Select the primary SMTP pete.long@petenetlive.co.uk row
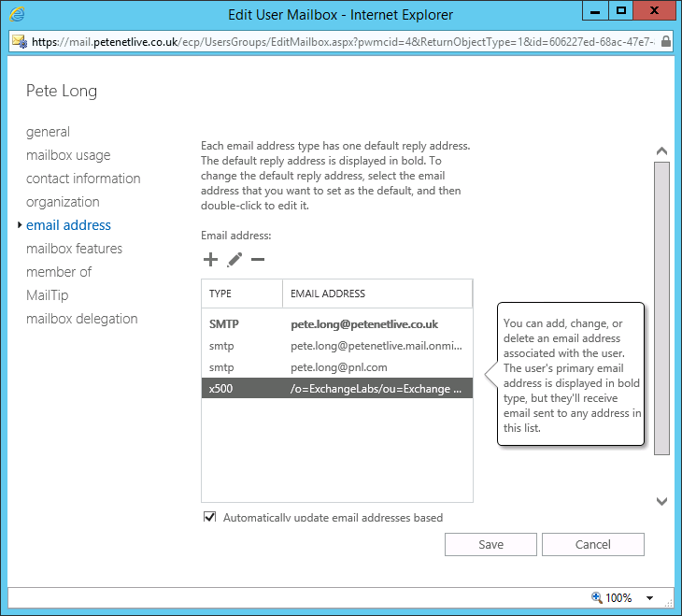This screenshot has width=682, height=616. pyautogui.click(x=337, y=324)
